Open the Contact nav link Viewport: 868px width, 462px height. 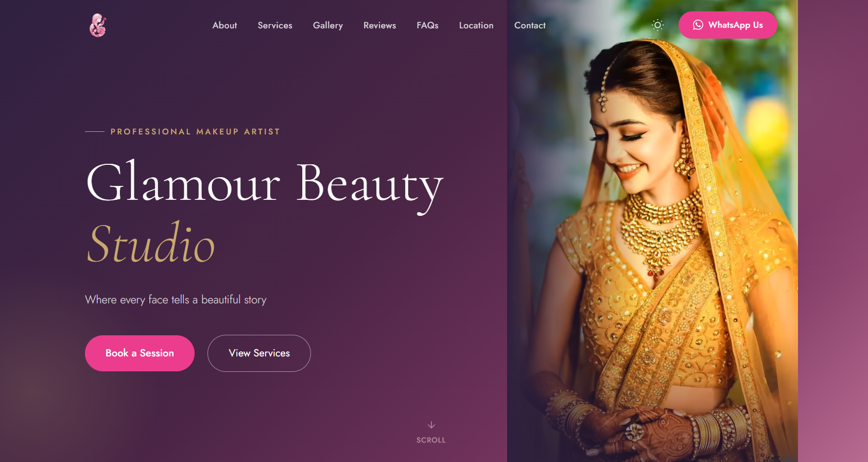click(530, 25)
